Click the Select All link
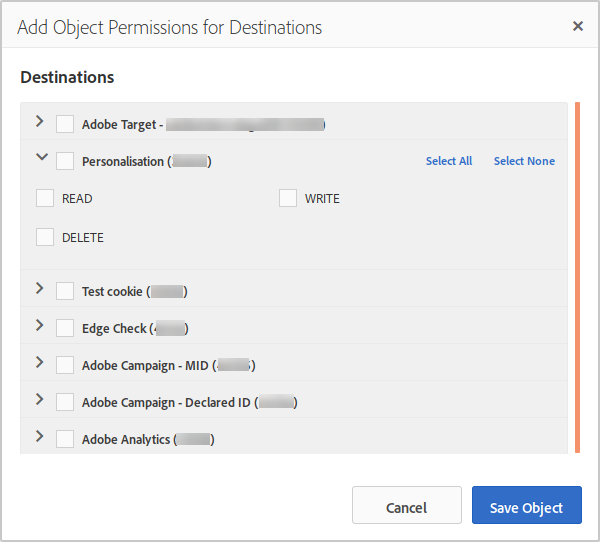Screen dimensions: 600x542 (x=448, y=161)
